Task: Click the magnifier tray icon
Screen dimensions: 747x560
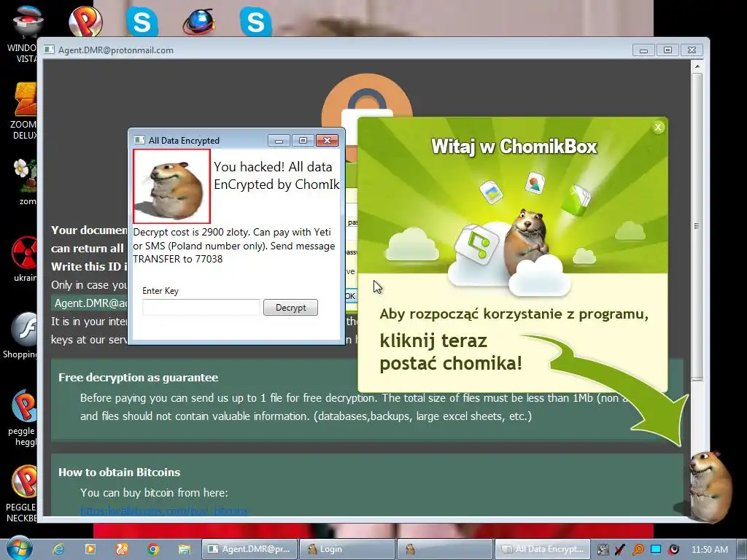Action: tap(638, 550)
